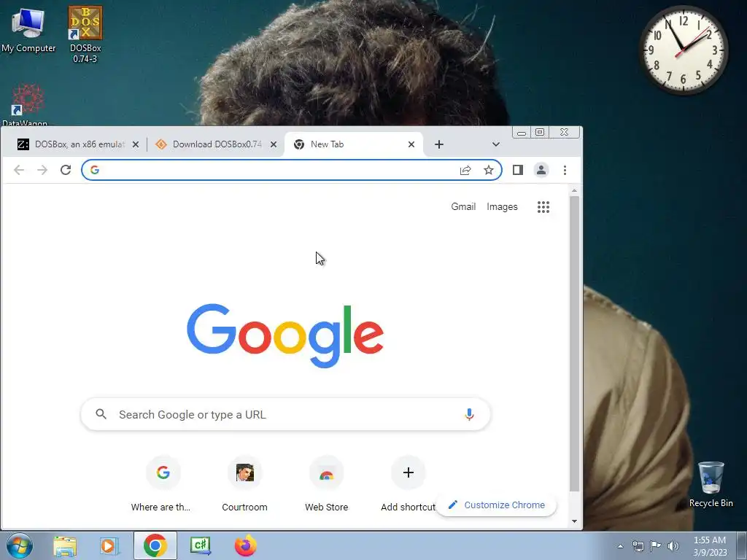Show hidden system tray icons

pyautogui.click(x=620, y=546)
